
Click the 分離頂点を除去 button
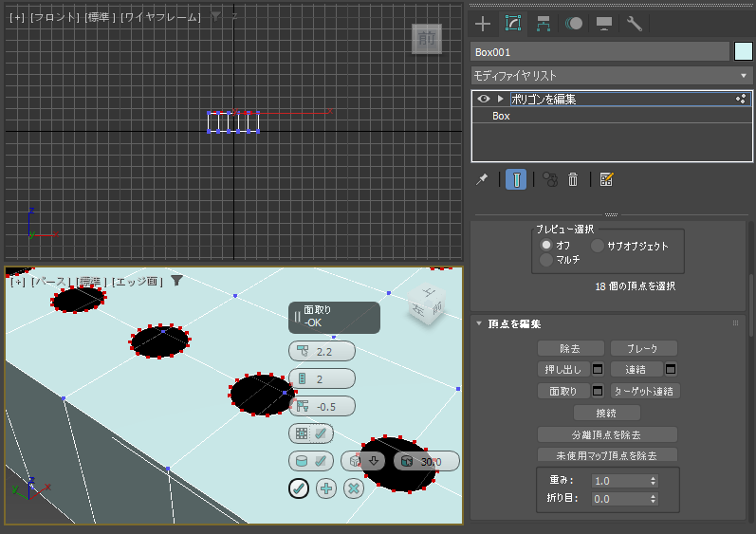pos(607,434)
